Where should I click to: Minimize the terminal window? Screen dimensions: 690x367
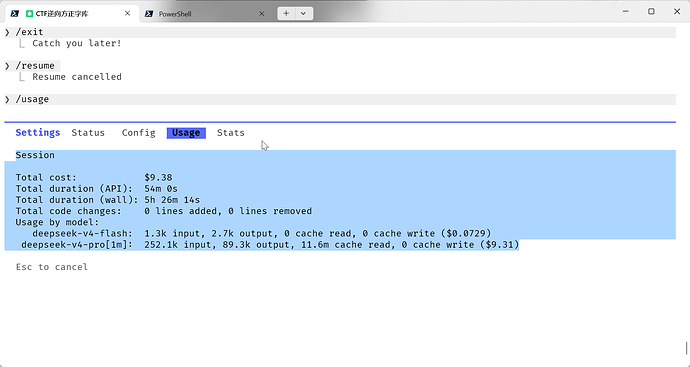tap(625, 11)
